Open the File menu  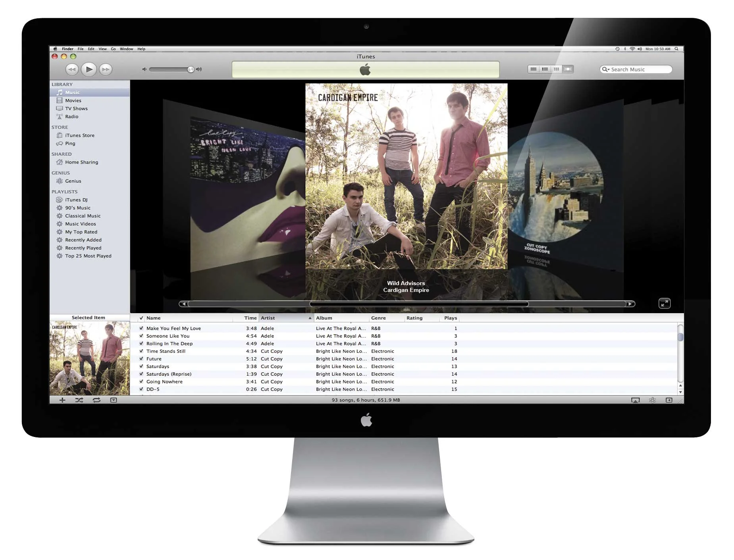coord(81,49)
